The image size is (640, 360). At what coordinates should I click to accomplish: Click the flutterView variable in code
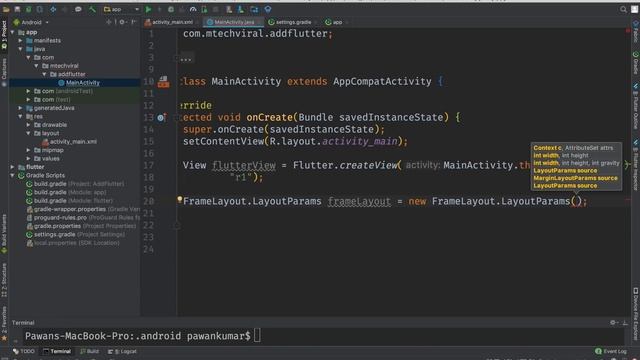click(244, 166)
